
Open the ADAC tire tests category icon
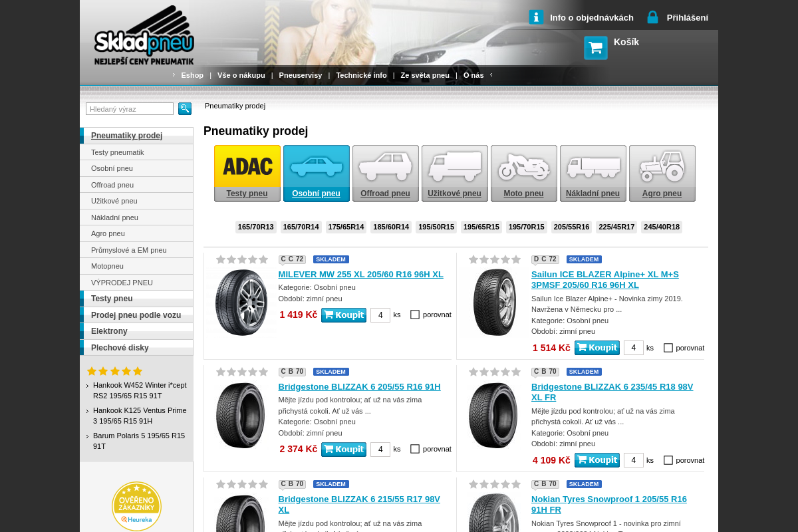pos(247,167)
